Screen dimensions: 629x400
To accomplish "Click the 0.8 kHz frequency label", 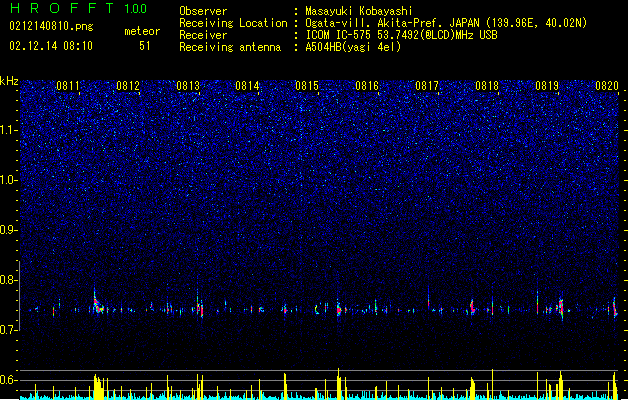I will (8, 280).
